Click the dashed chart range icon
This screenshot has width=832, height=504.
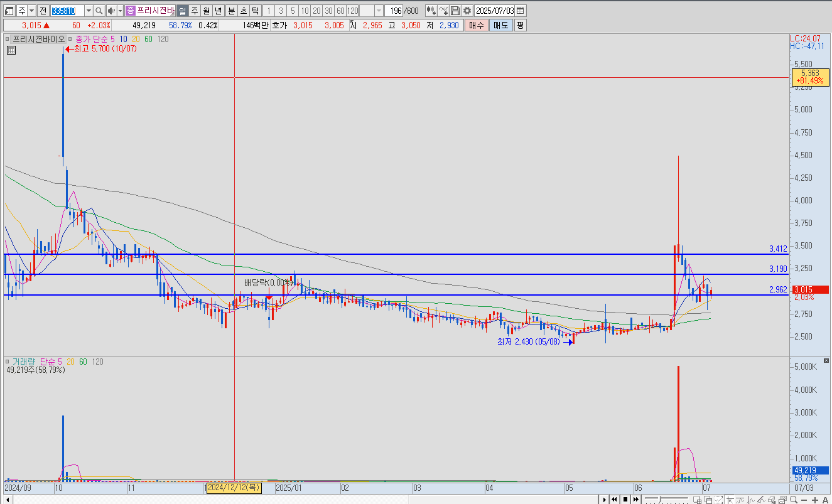pyautogui.click(x=719, y=499)
